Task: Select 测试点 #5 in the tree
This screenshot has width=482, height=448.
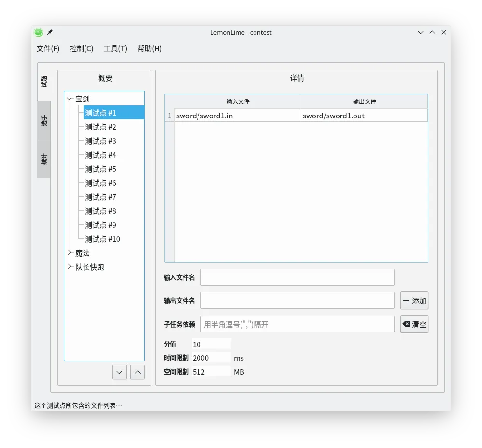Action: coord(100,169)
